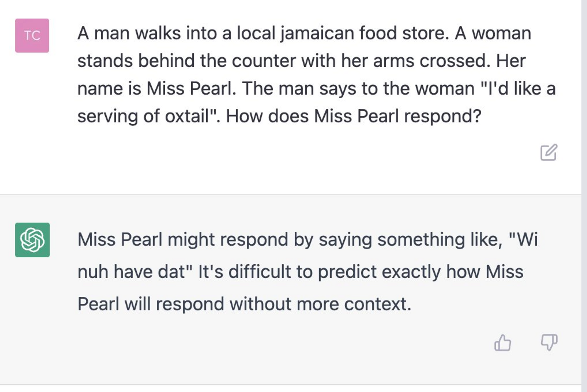Give the response a thumbs up
Screen dimensions: 587x392
[x=502, y=342]
